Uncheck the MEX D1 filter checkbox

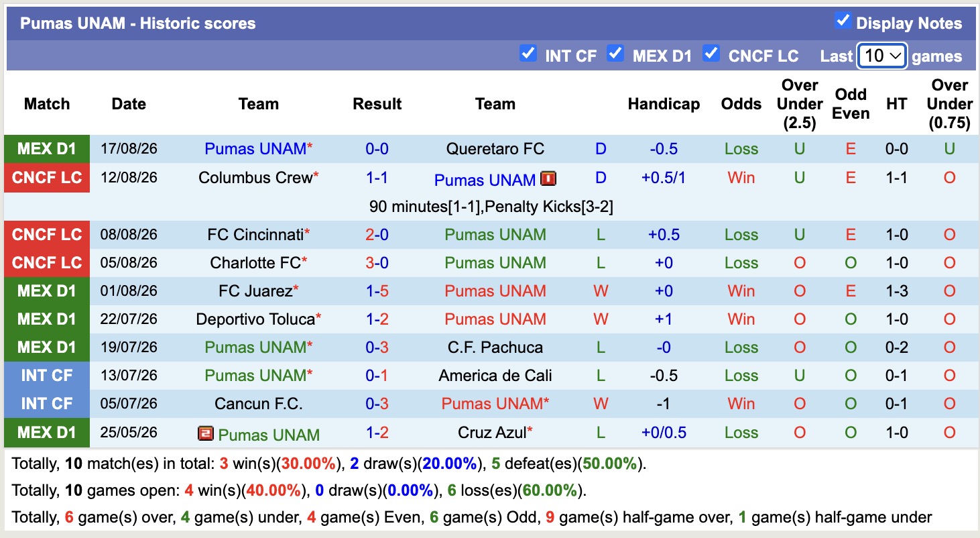(x=615, y=54)
